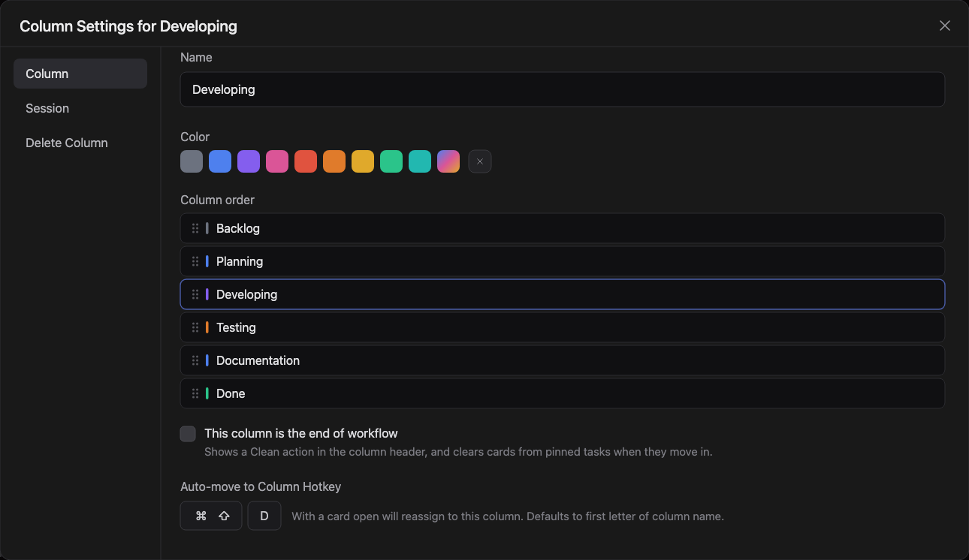This screenshot has height=560, width=969.
Task: Select the purple color swatch
Action: pyautogui.click(x=249, y=161)
